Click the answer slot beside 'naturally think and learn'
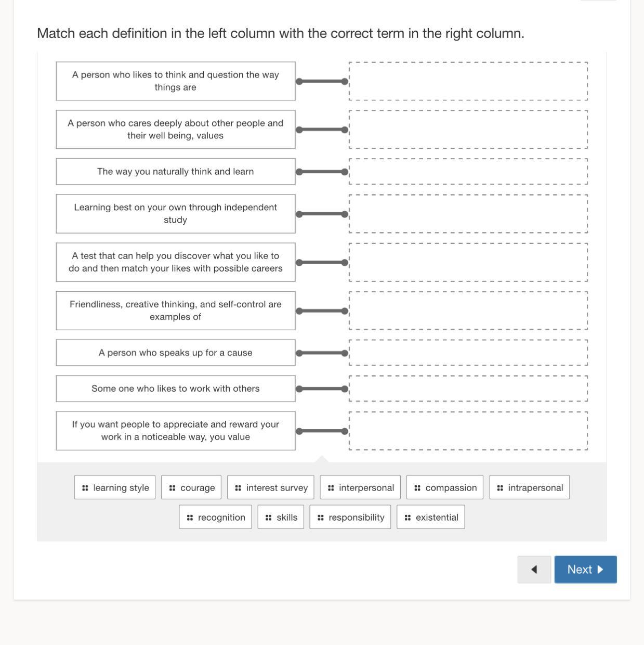The width and height of the screenshot is (644, 645). tap(468, 172)
